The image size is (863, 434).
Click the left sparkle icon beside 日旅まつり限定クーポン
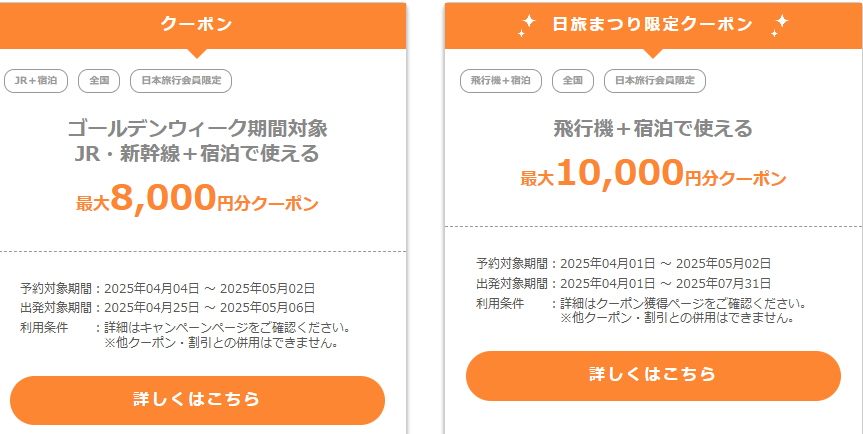coord(526,25)
